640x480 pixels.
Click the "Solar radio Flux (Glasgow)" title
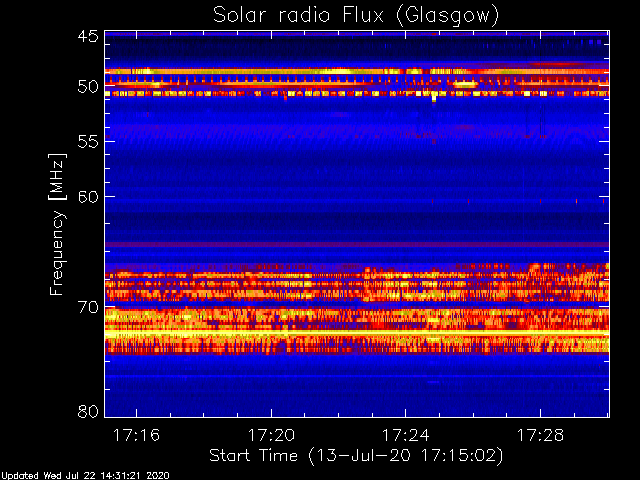pyautogui.click(x=356, y=16)
